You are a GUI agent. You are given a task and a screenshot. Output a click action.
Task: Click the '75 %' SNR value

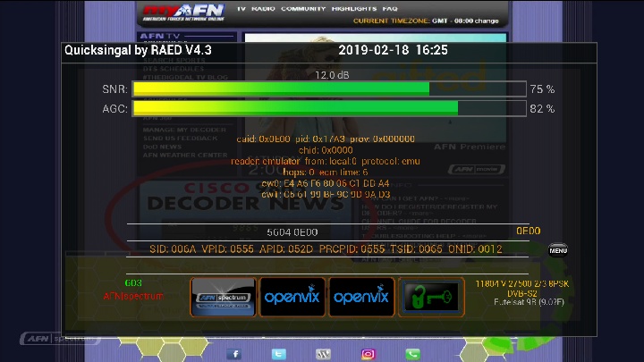coord(542,89)
